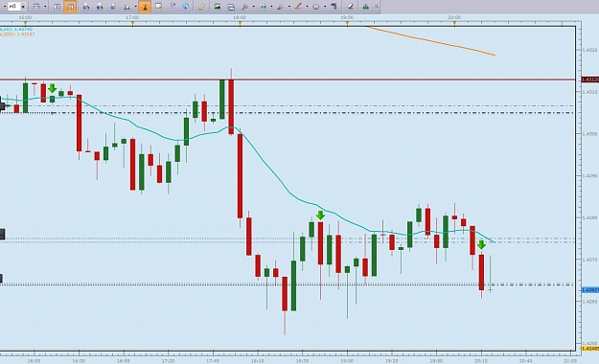599x364 pixels.
Task: Click the first blue chart icon after the orange layout icon
Action: click(x=86, y=7)
